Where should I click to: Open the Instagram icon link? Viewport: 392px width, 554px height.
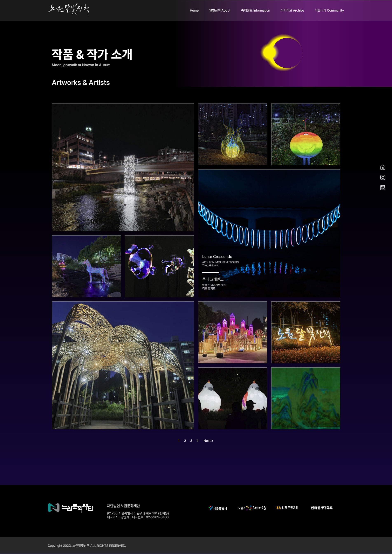point(383,177)
